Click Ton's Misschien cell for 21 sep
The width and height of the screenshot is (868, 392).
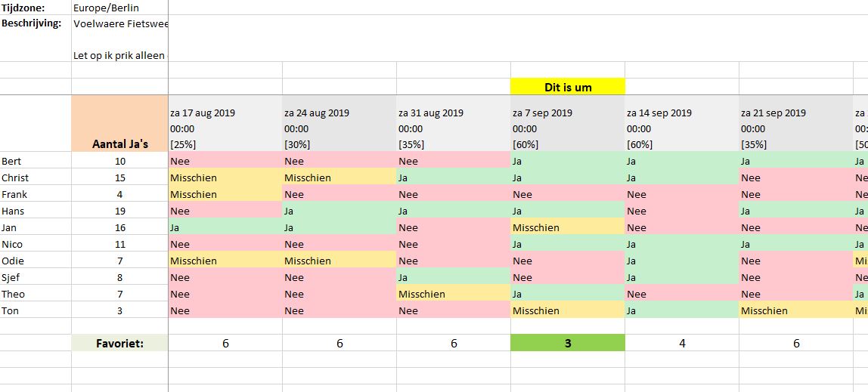point(795,310)
